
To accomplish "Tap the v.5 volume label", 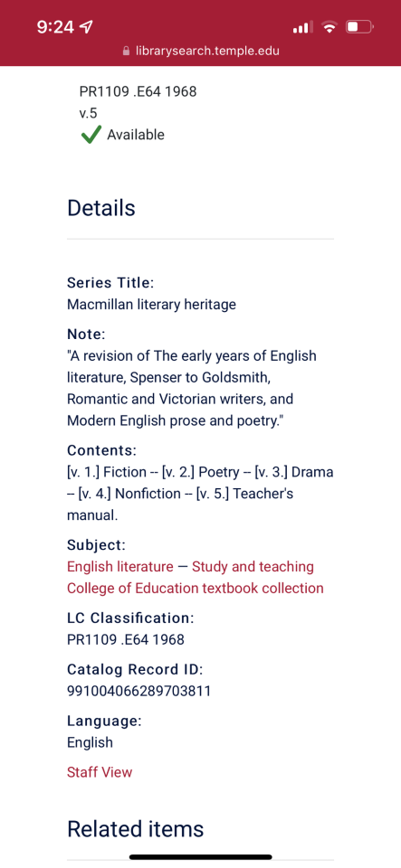I will [88, 113].
